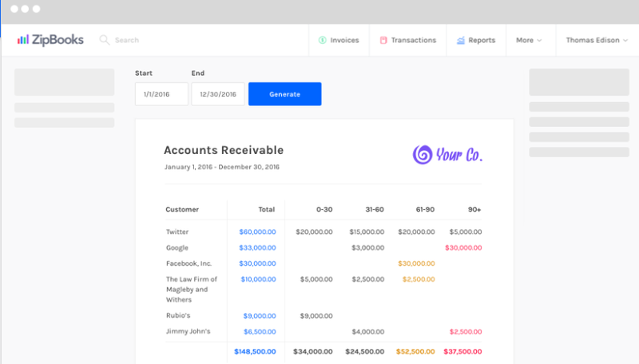Image resolution: width=639 pixels, height=364 pixels.
Task: Click the Total column header
Action: point(267,209)
